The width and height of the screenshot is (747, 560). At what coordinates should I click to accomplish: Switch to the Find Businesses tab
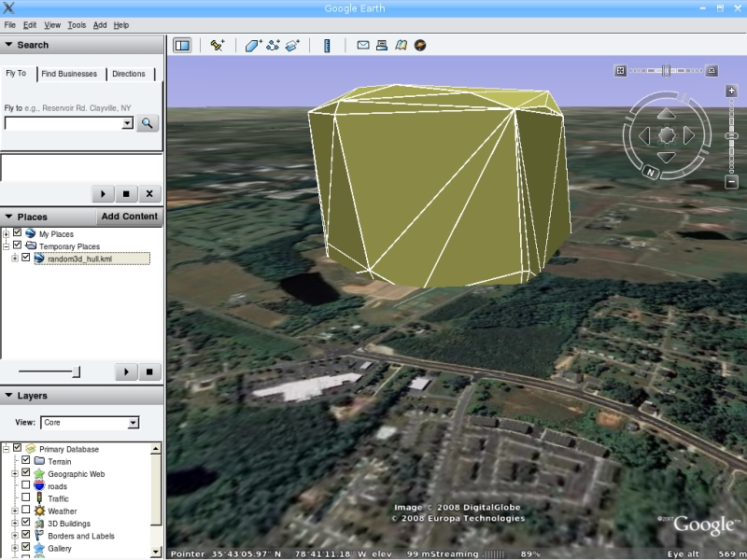pyautogui.click(x=69, y=74)
